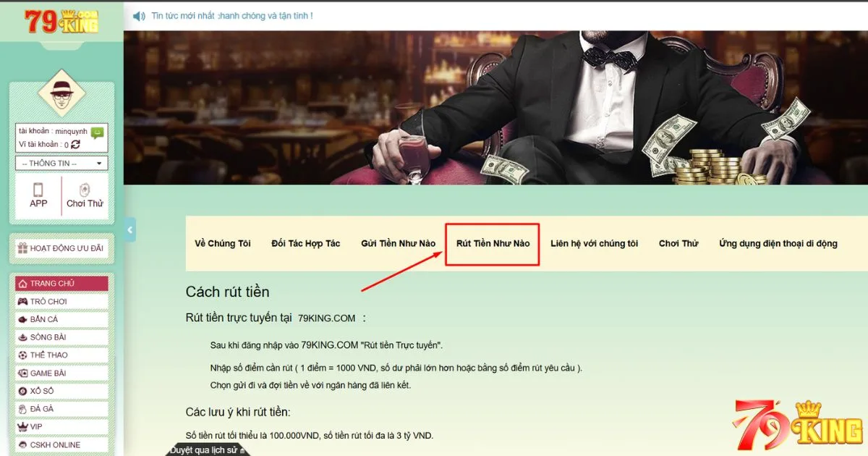
Task: Select the Rút Tiền Như Nào tab
Action: tap(493, 244)
